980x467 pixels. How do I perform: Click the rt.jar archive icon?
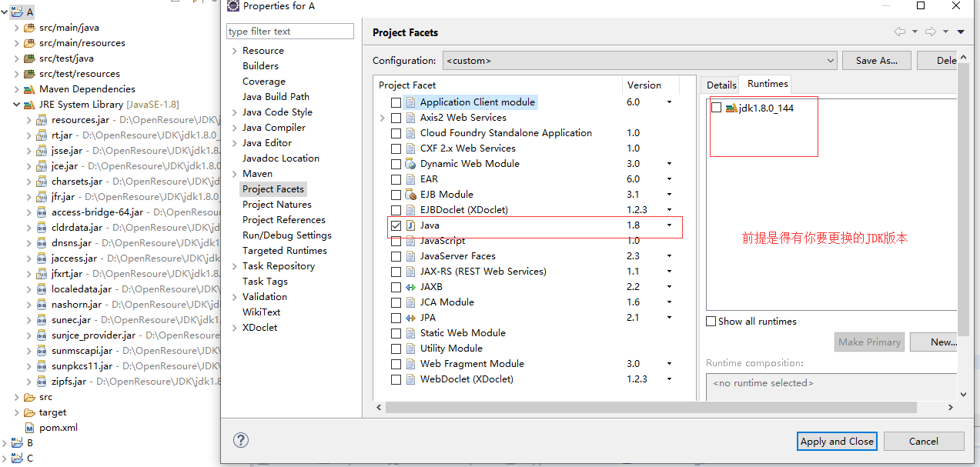click(42, 135)
